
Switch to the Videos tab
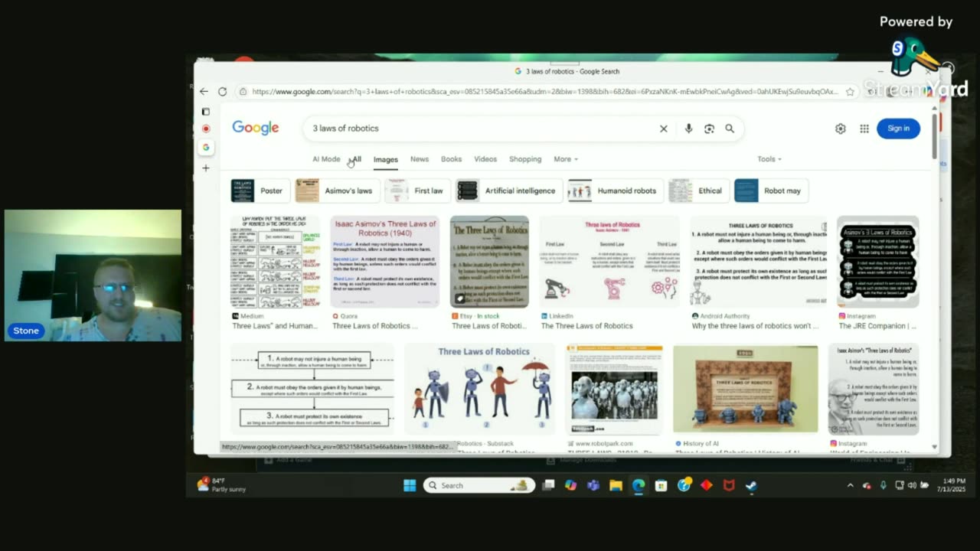[x=485, y=159]
